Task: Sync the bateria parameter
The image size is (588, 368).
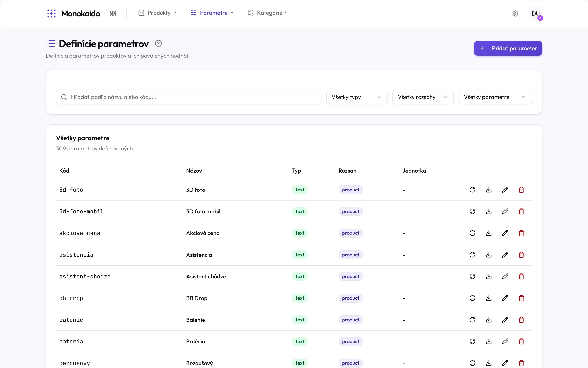Action: click(x=472, y=341)
